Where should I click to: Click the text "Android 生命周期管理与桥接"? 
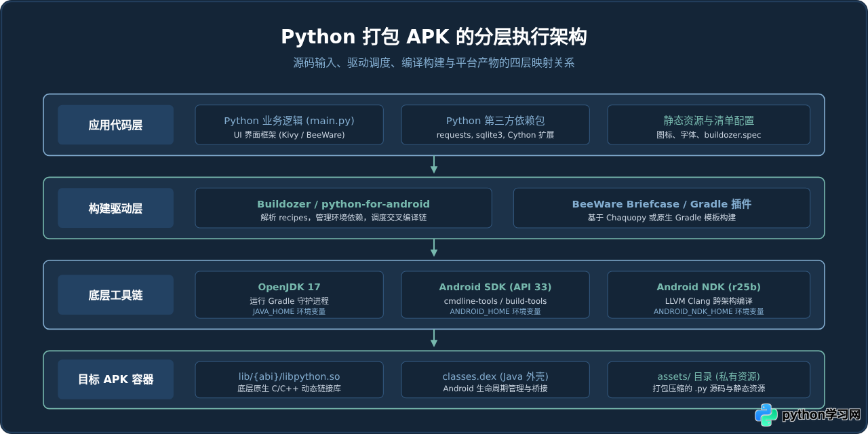[495, 389]
